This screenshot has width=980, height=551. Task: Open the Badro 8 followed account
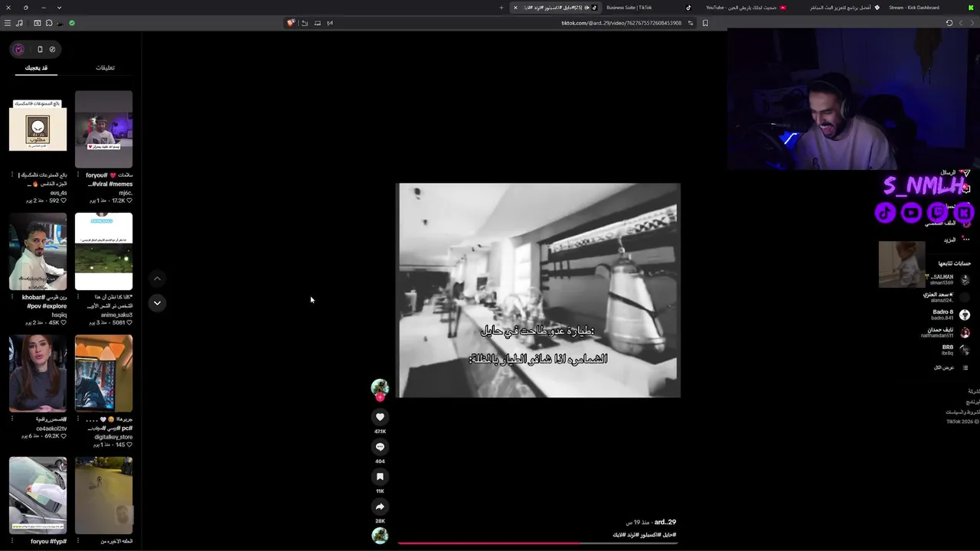949,315
